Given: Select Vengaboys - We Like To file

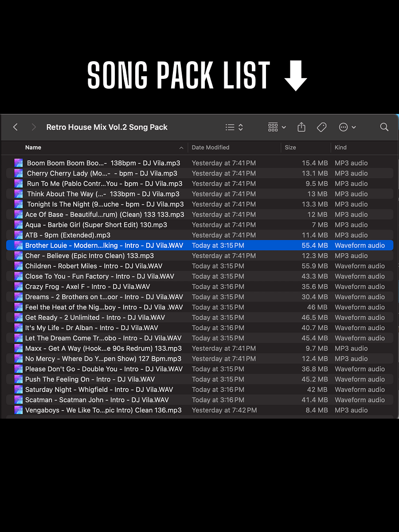Looking at the screenshot, I should click(199, 410).
